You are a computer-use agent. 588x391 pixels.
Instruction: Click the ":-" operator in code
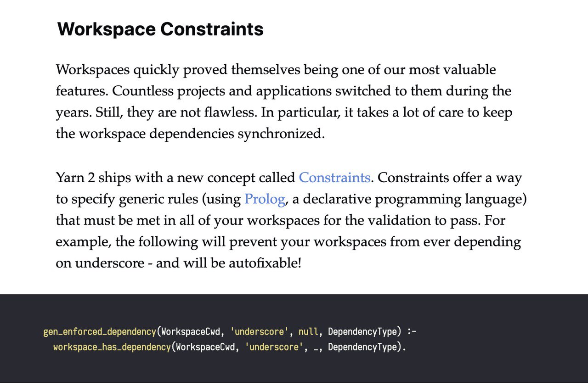(411, 332)
